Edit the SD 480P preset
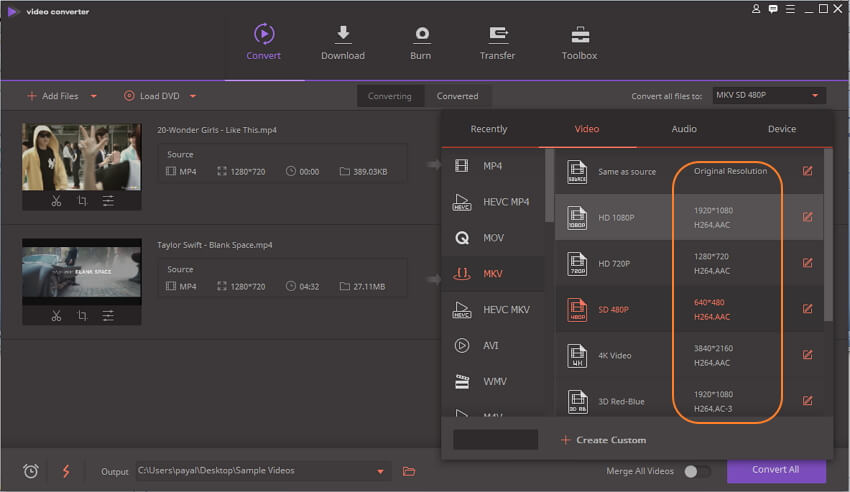 pyautogui.click(x=807, y=309)
